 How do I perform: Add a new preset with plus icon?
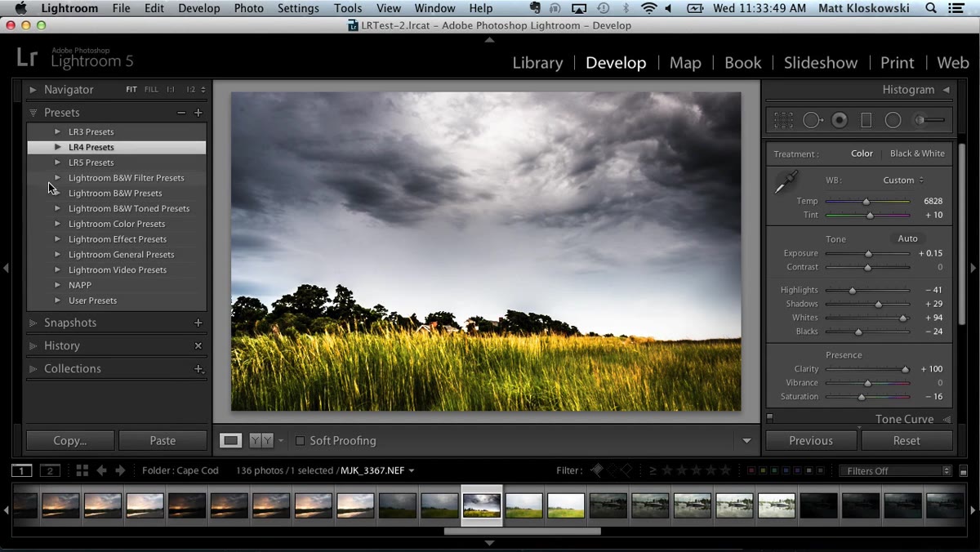tap(198, 113)
